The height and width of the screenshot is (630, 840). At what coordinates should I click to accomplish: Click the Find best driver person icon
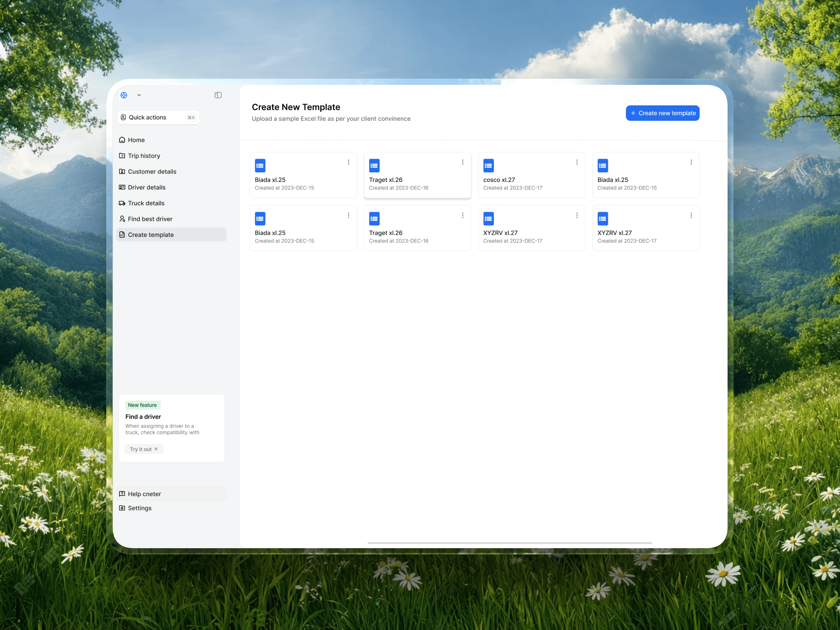(x=122, y=219)
